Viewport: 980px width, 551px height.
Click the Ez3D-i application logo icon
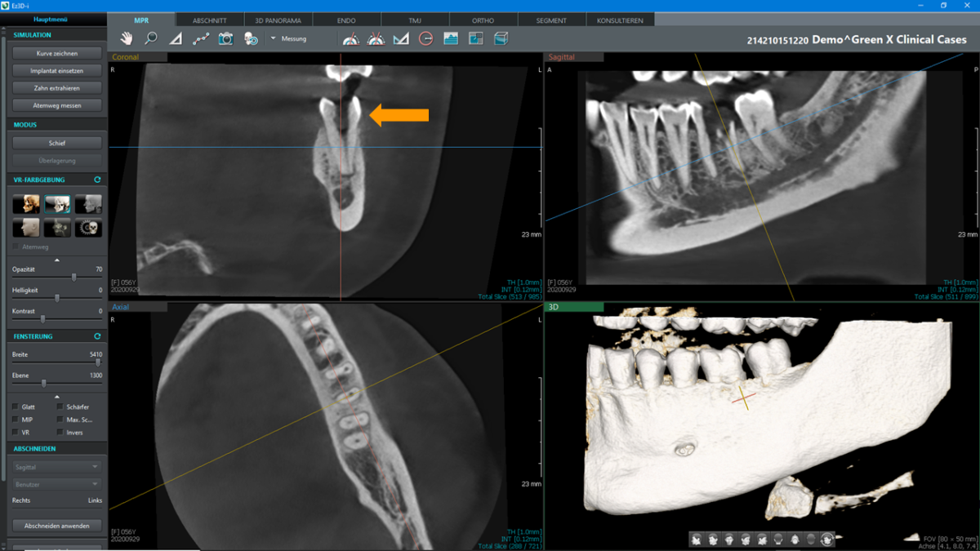5,5
